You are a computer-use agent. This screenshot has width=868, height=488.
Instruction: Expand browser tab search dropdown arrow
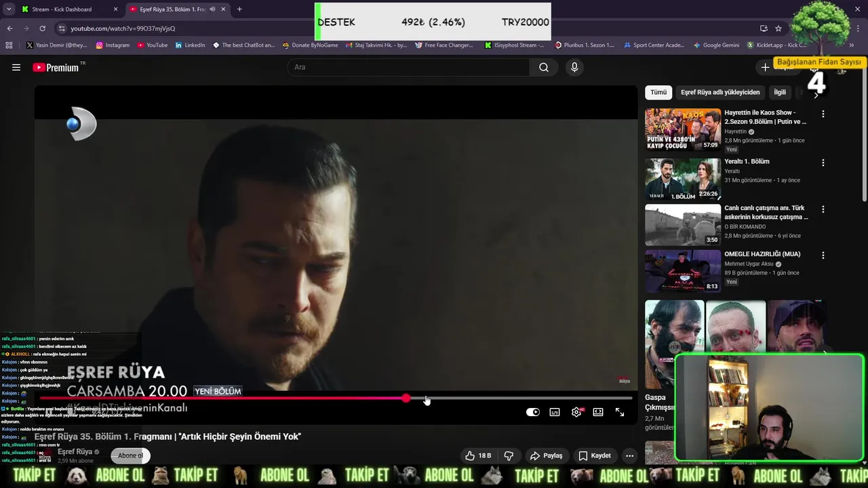pyautogui.click(x=9, y=9)
